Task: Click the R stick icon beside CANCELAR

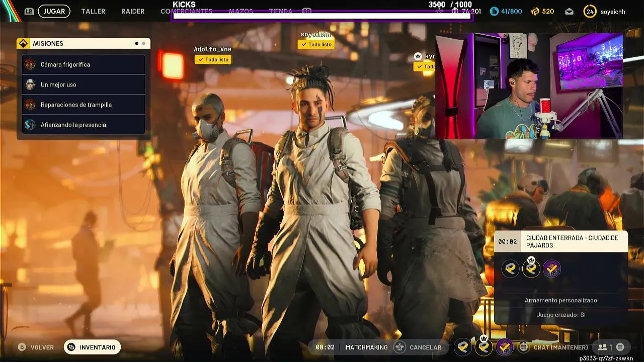Action: point(400,347)
